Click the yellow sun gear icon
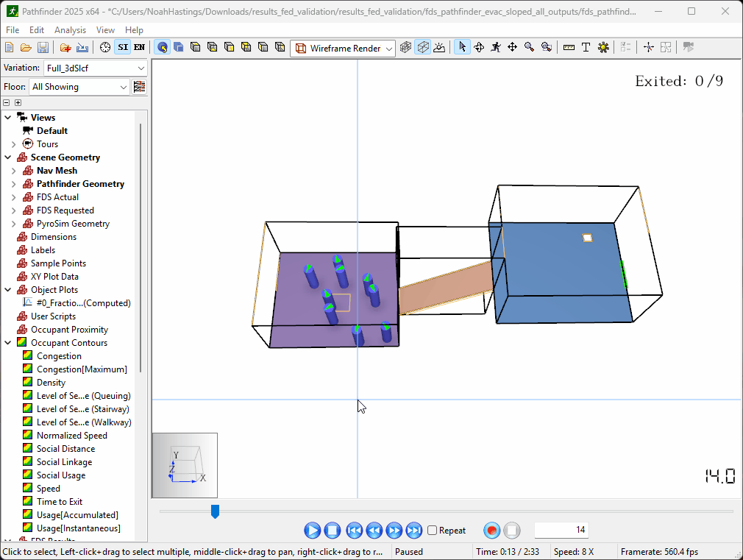 (x=603, y=47)
